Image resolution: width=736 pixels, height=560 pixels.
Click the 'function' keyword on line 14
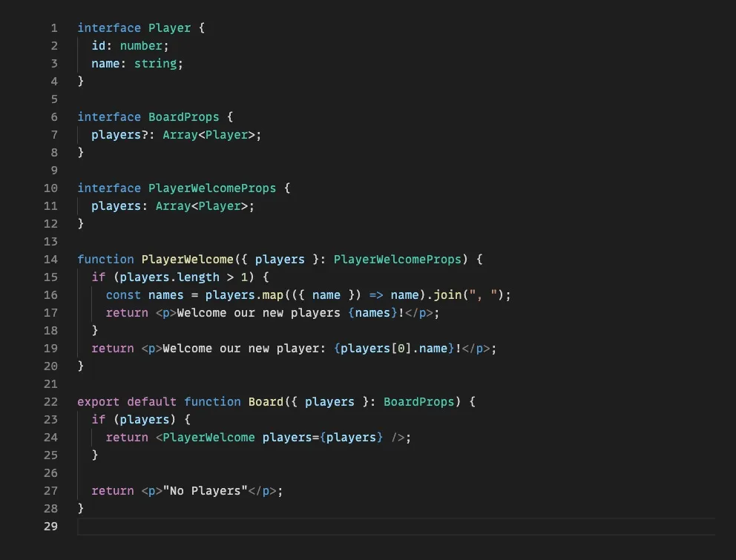tap(105, 260)
